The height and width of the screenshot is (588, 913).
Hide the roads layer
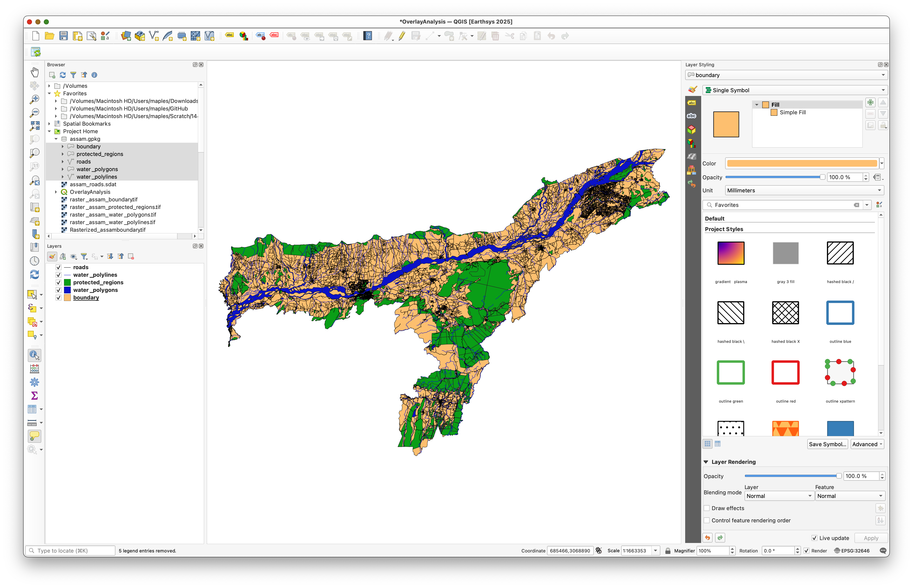[59, 267]
